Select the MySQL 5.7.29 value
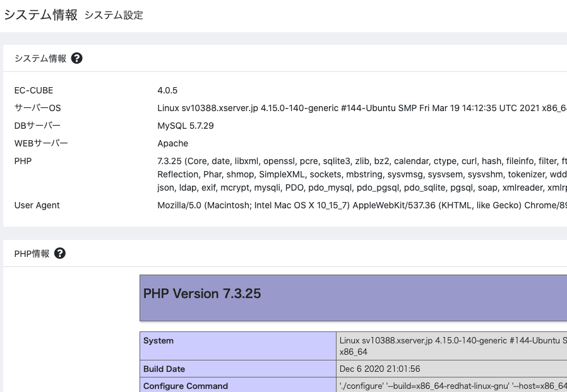 pyautogui.click(x=186, y=126)
